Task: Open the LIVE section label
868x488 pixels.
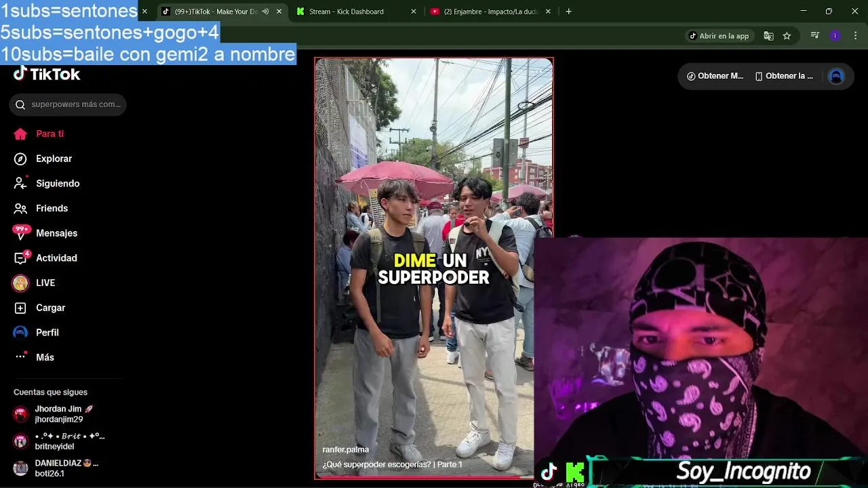Action: [x=45, y=283]
